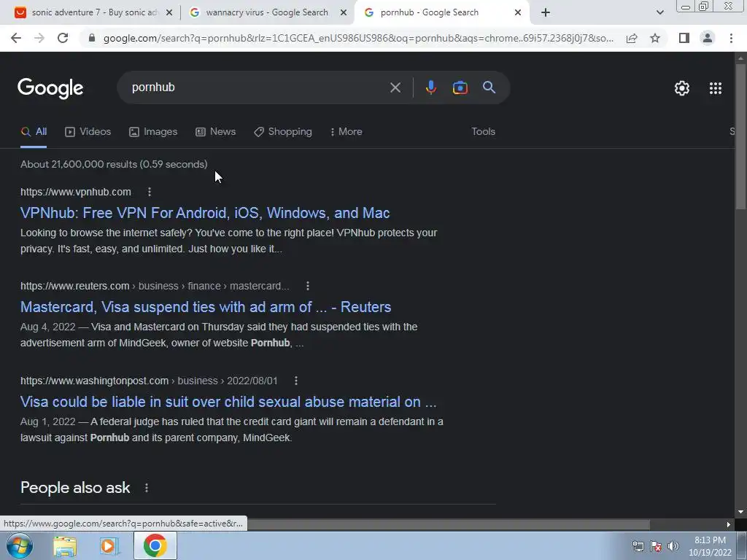Screen dimensions: 747x560
Task: Start voice search with the microphone
Action: tap(430, 87)
